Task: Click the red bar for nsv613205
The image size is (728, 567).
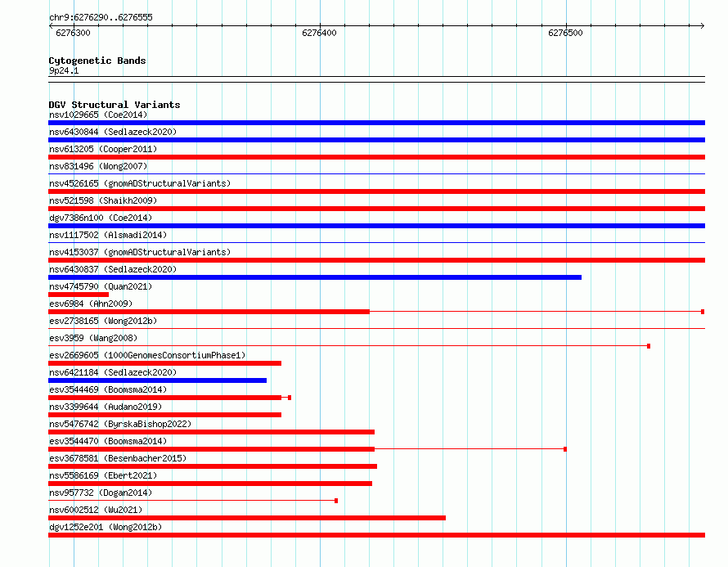Action: (x=376, y=157)
